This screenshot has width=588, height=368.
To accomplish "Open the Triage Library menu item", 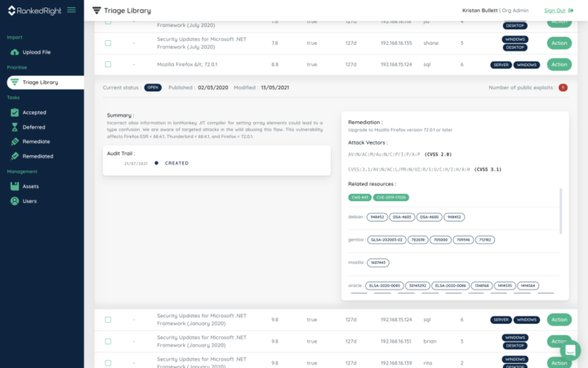I will click(x=46, y=83).
